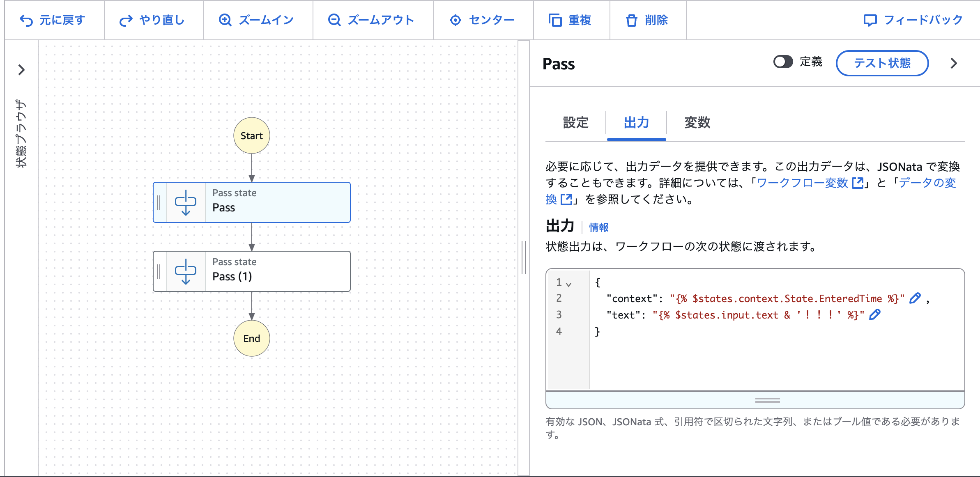The image size is (980, 477).
Task: Click the 元に戻す undo icon
Action: (26, 20)
